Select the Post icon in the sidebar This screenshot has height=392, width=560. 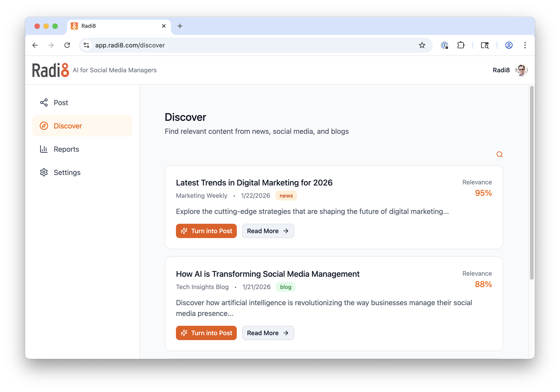pyautogui.click(x=44, y=103)
